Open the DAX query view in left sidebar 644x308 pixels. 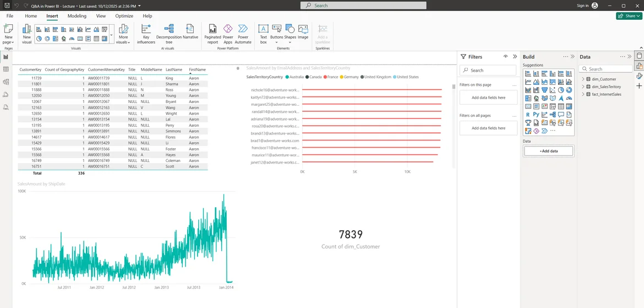click(x=6, y=94)
